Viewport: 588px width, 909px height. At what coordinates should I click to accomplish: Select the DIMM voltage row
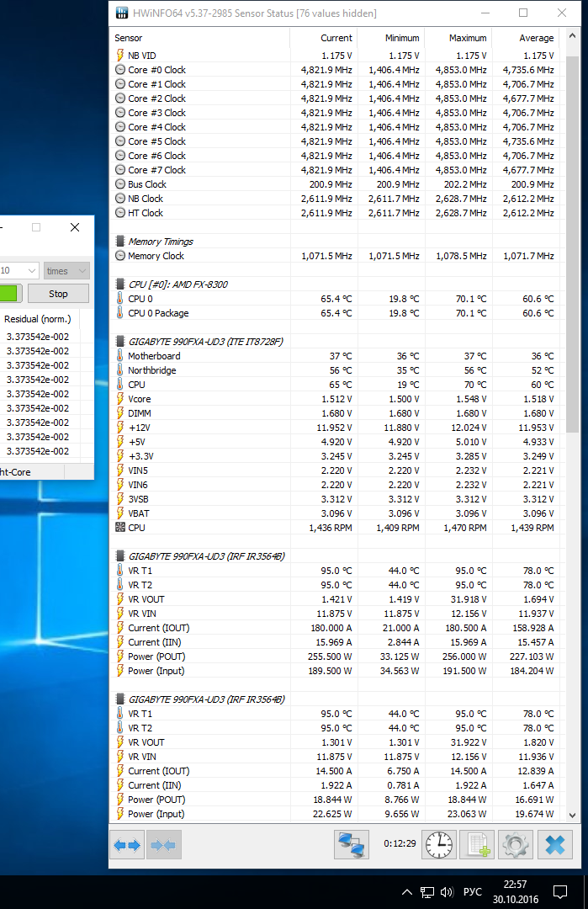pos(335,413)
